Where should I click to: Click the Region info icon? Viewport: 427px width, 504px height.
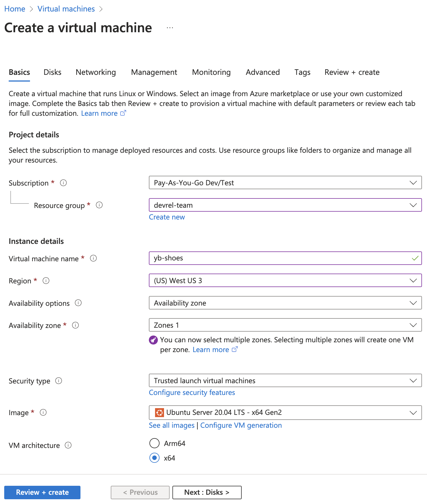click(x=46, y=281)
